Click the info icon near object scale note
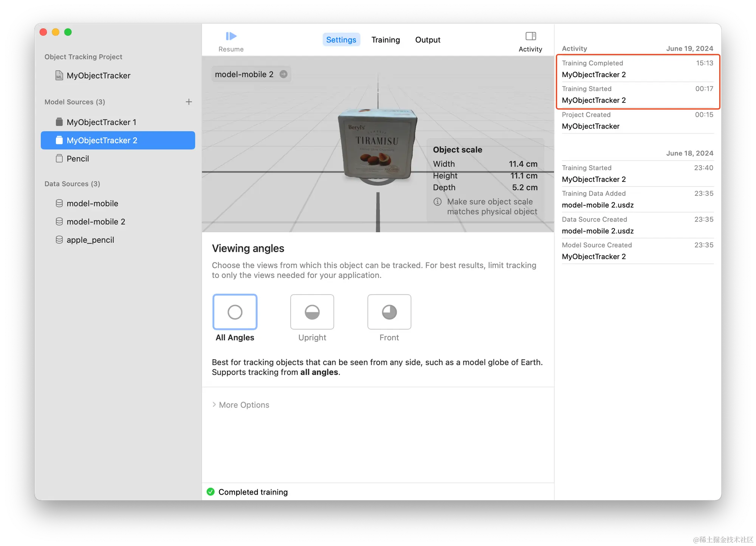This screenshot has height=546, width=756. (437, 202)
